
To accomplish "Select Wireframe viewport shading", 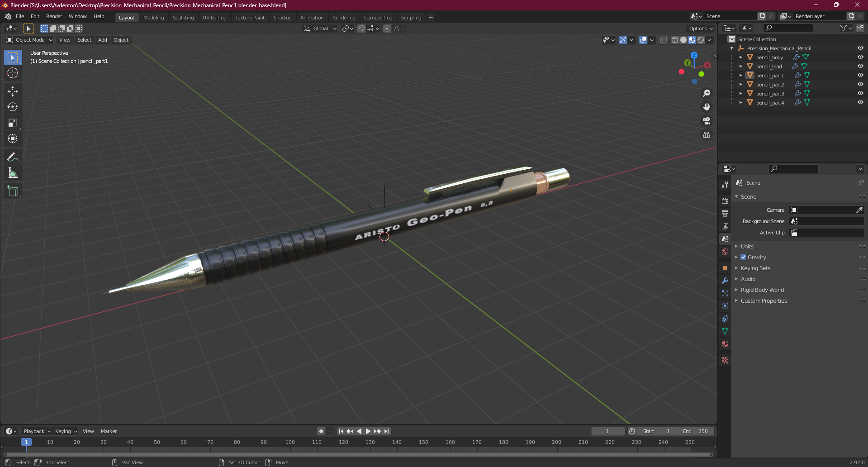I will click(675, 40).
